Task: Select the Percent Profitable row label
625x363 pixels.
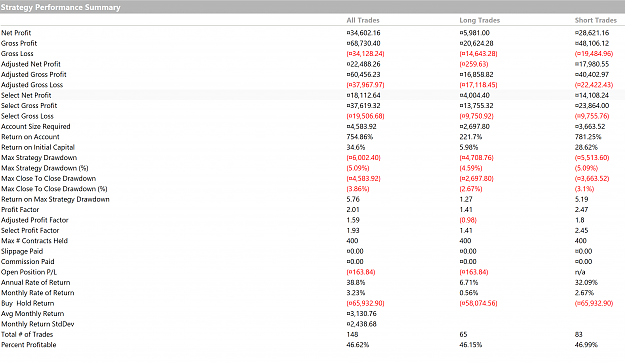Action: click(28, 345)
